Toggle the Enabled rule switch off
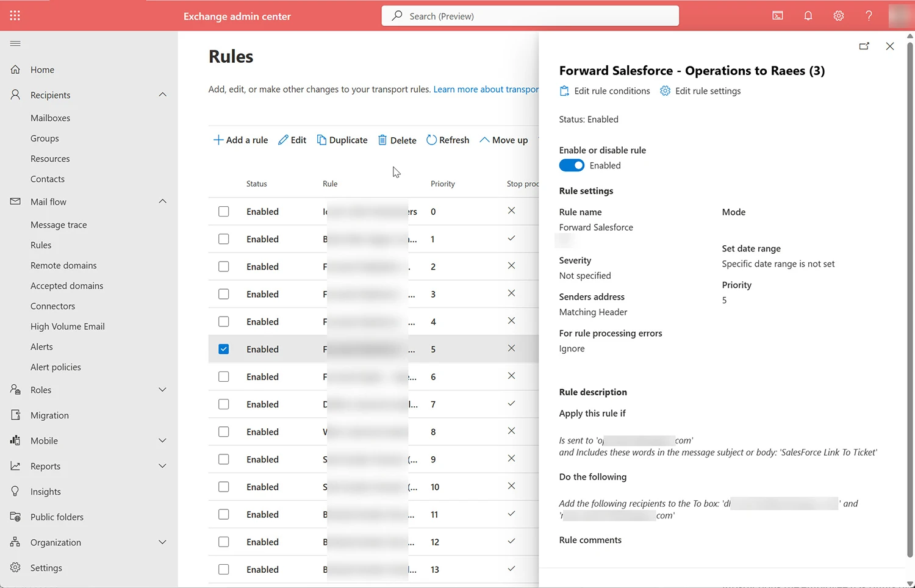The height and width of the screenshot is (588, 915). point(572,165)
